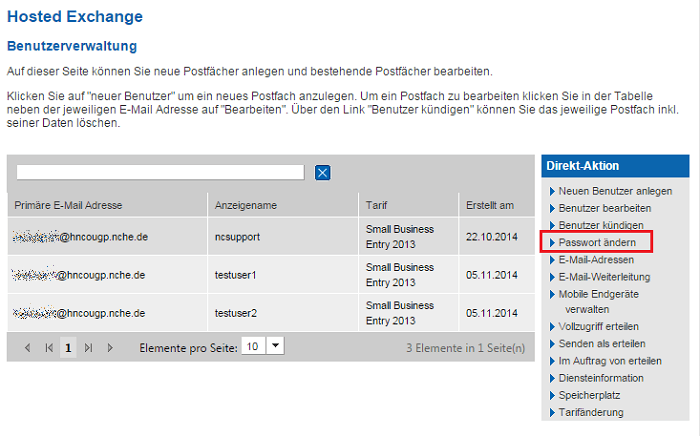The image size is (700, 436).
Task: Open Neuen Benutzer anlegen link
Action: (x=615, y=191)
